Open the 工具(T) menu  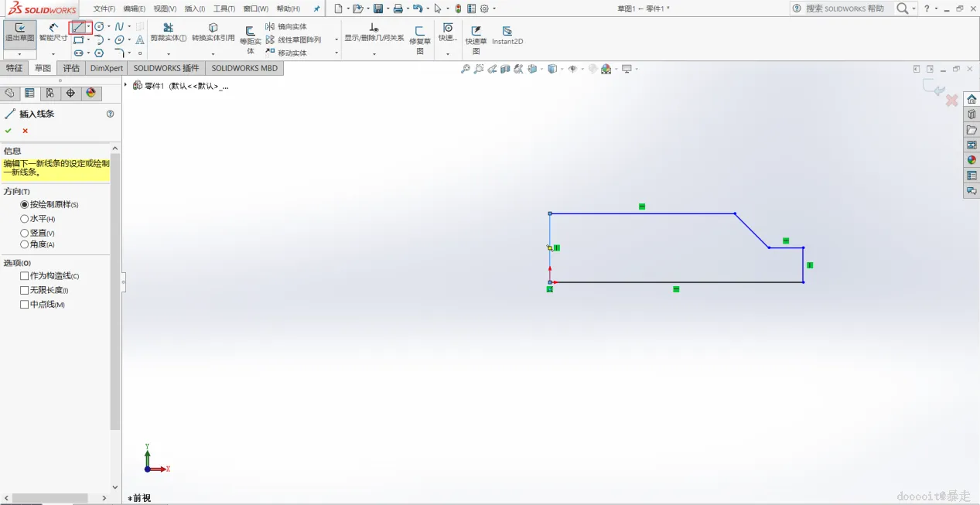click(x=224, y=9)
